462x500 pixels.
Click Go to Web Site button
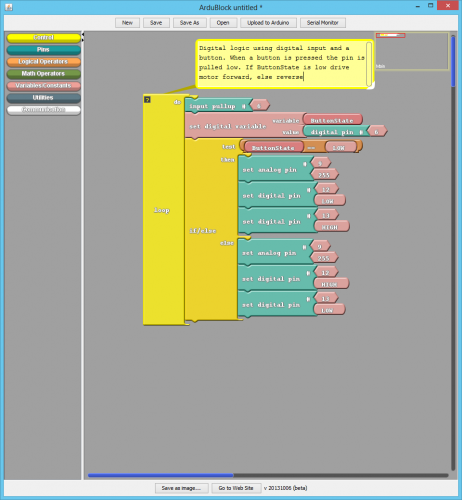point(236,488)
